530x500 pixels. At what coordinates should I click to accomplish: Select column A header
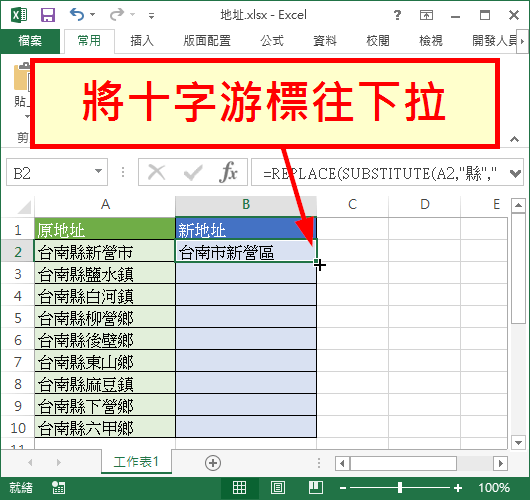click(x=105, y=204)
